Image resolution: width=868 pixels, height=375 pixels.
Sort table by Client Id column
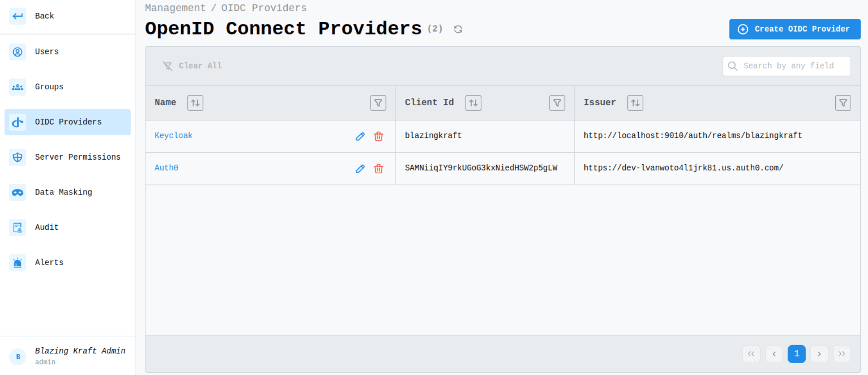point(473,103)
